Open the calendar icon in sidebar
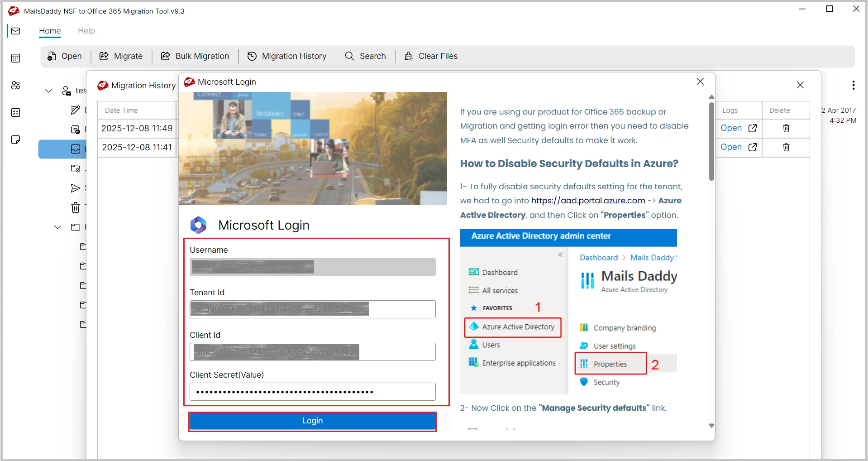 tap(16, 58)
